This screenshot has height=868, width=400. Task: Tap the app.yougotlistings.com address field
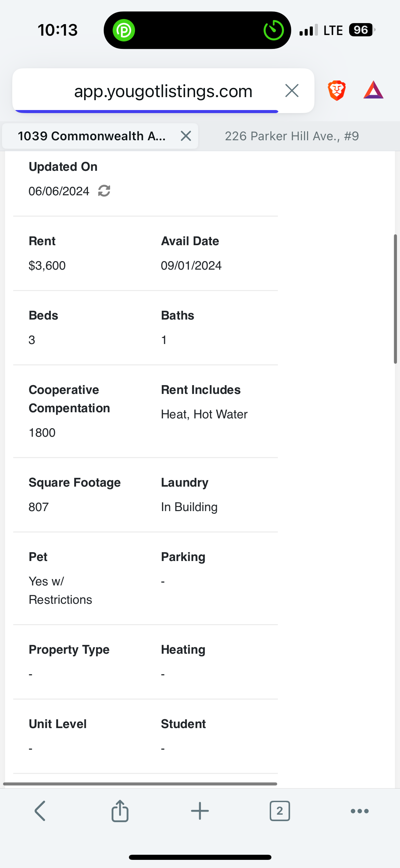(x=163, y=91)
